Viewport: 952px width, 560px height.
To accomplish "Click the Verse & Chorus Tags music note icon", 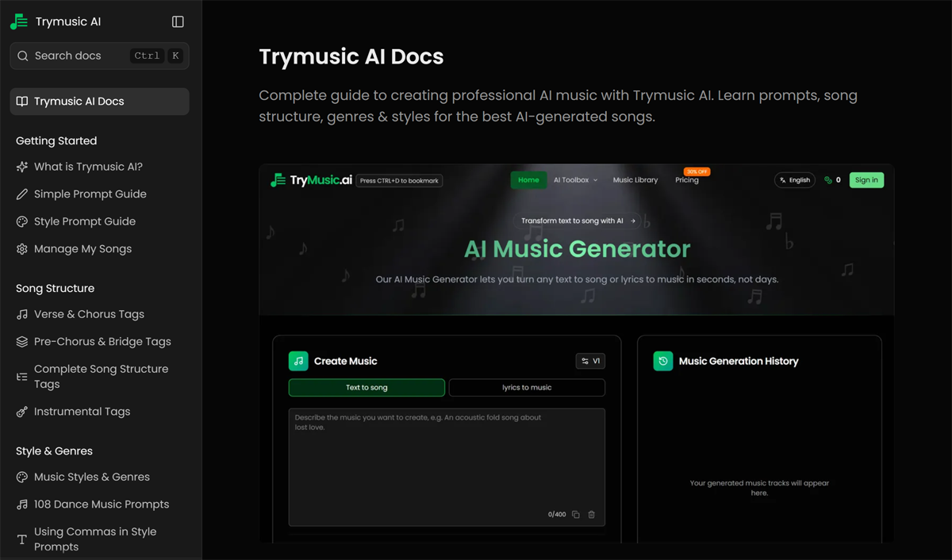I will coord(22,314).
